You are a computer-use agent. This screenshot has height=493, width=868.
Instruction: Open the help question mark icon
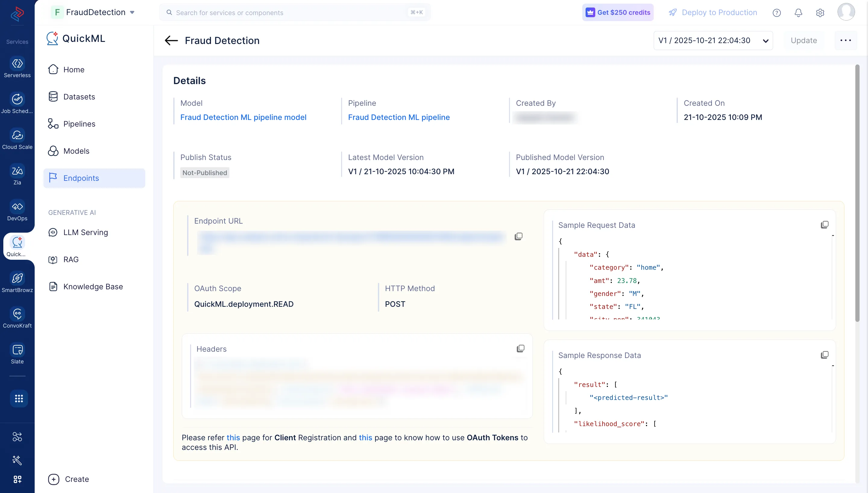(776, 13)
